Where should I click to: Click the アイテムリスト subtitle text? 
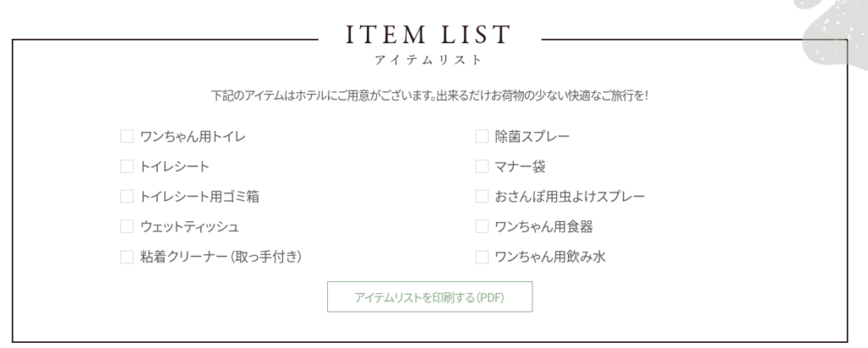coord(429,60)
